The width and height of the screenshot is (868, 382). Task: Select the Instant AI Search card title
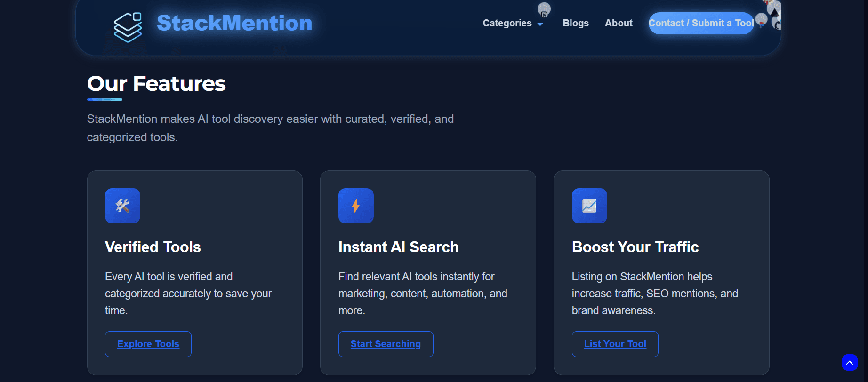point(398,247)
